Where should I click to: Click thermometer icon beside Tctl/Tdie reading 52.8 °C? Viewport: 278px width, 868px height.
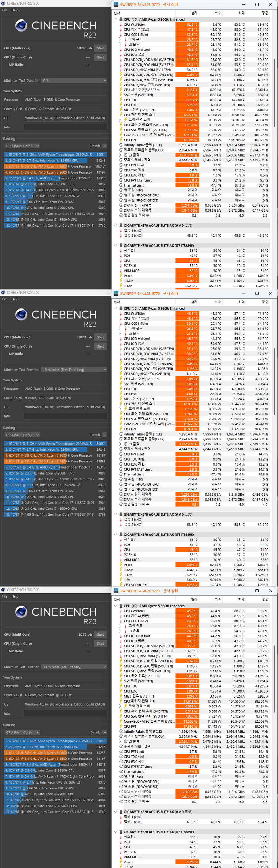click(x=121, y=25)
